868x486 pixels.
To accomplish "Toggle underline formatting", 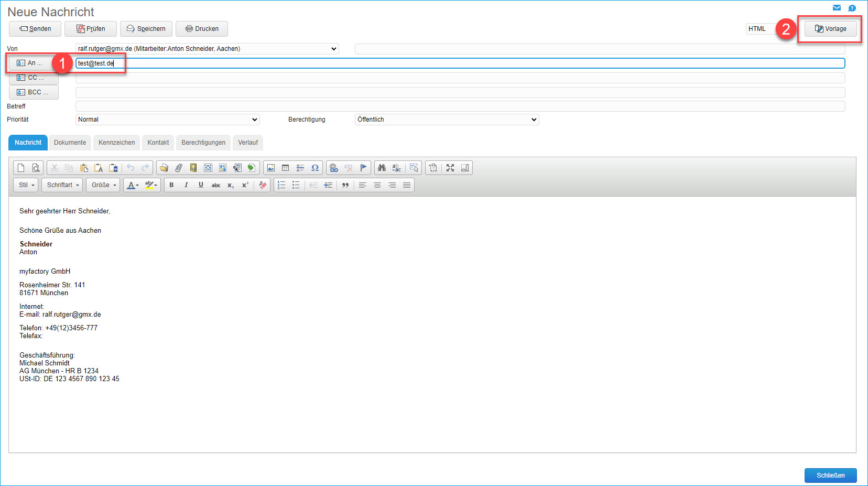I will click(x=201, y=185).
